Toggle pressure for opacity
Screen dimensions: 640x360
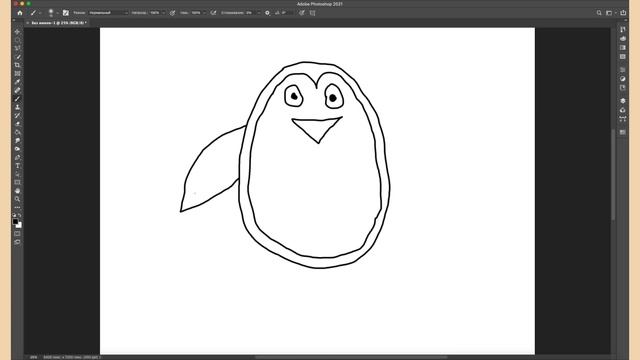172,13
